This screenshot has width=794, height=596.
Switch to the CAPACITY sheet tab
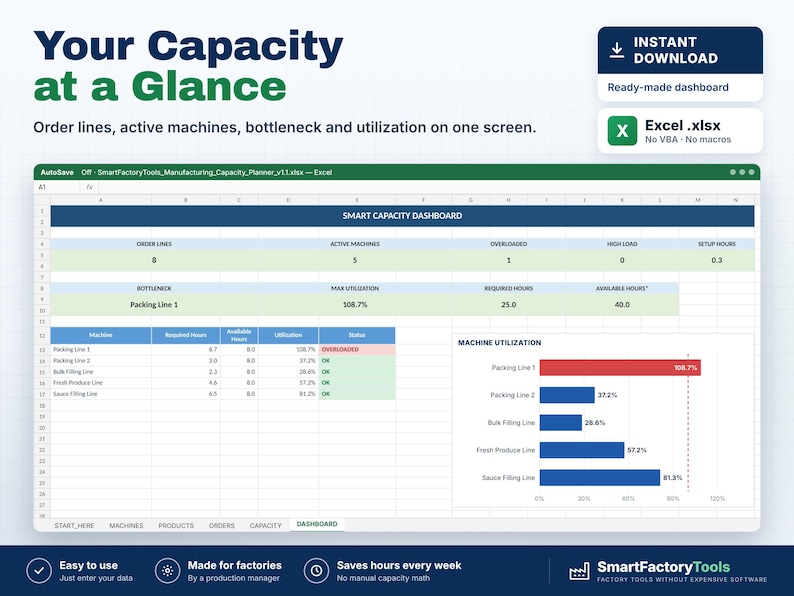[265, 526]
